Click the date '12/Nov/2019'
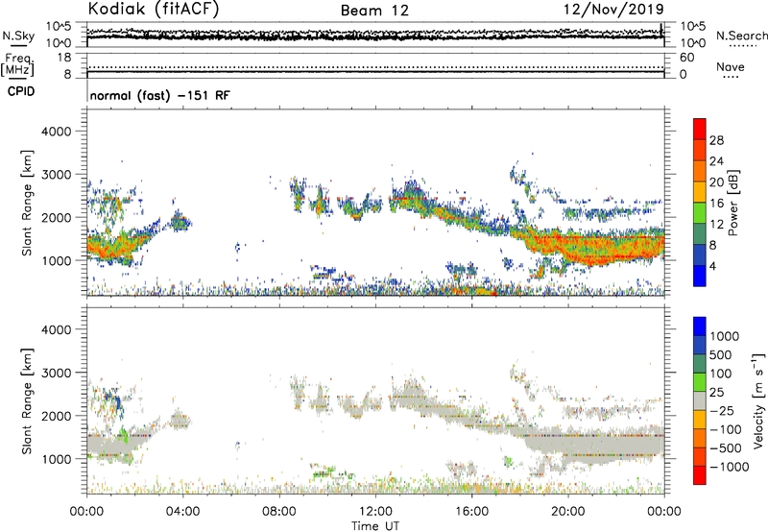 click(x=613, y=9)
